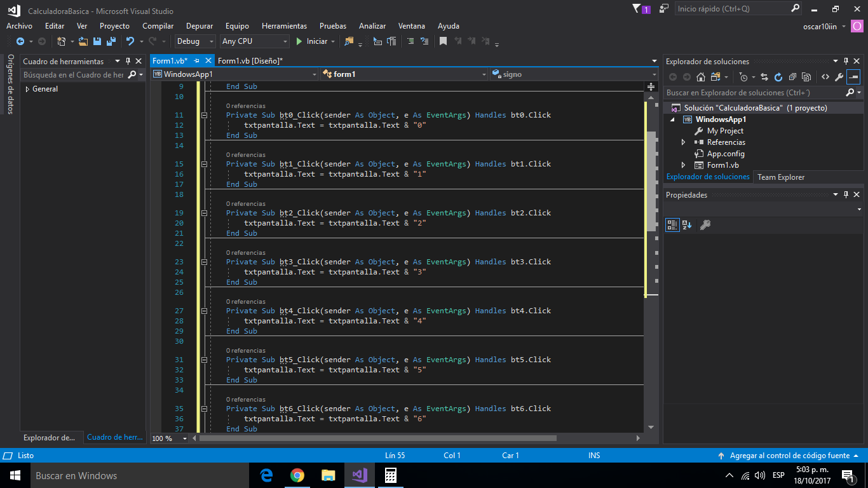Image resolution: width=868 pixels, height=488 pixels.
Task: Toggle categorized view in Propiedades
Action: click(x=672, y=225)
